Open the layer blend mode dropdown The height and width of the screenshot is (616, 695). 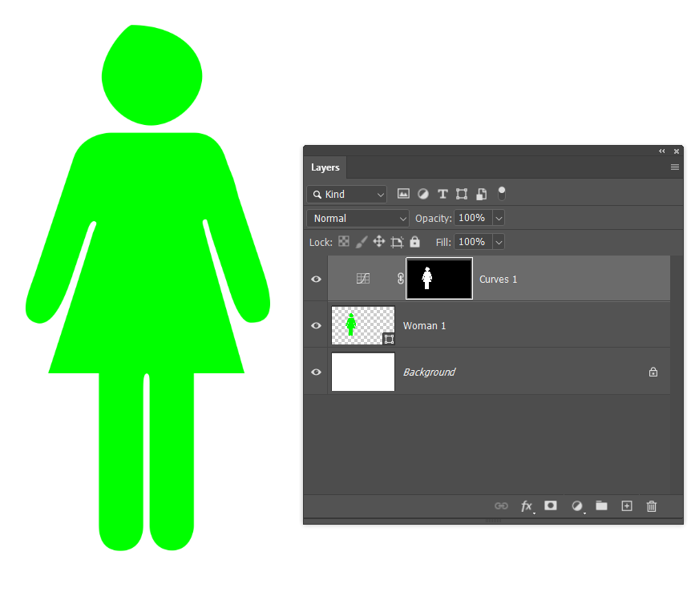(x=357, y=218)
